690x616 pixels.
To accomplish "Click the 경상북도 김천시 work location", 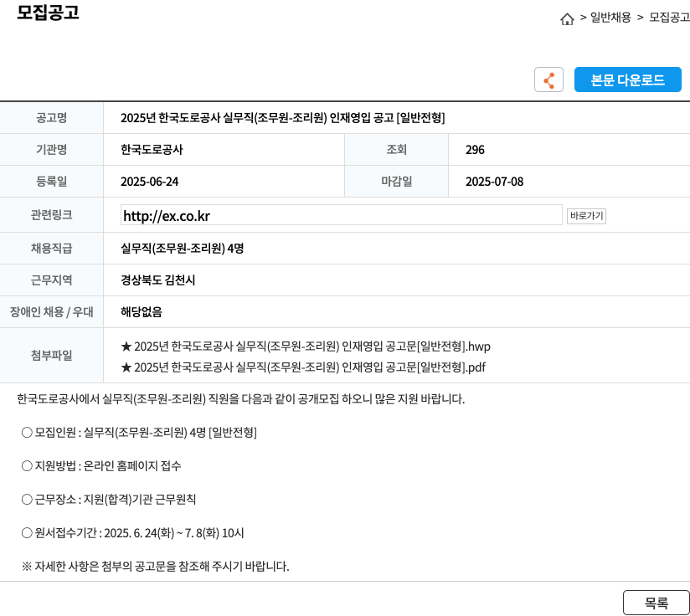I will (x=158, y=280).
